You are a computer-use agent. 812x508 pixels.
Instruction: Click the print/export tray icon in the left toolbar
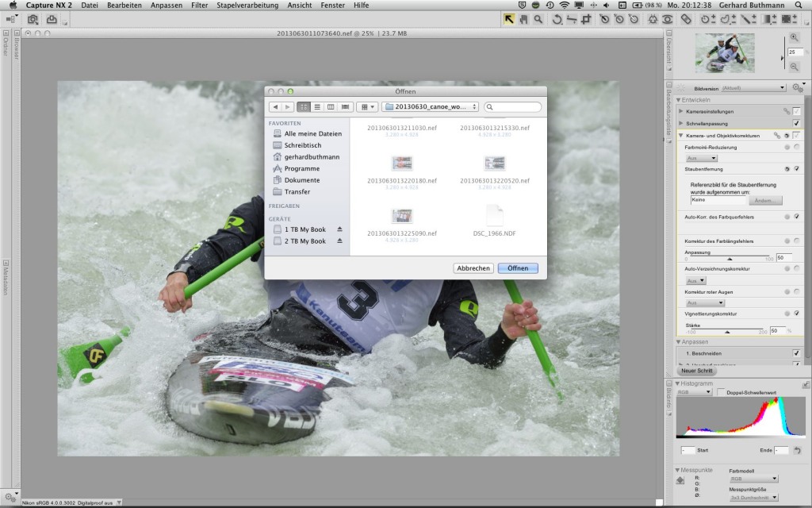click(52, 20)
